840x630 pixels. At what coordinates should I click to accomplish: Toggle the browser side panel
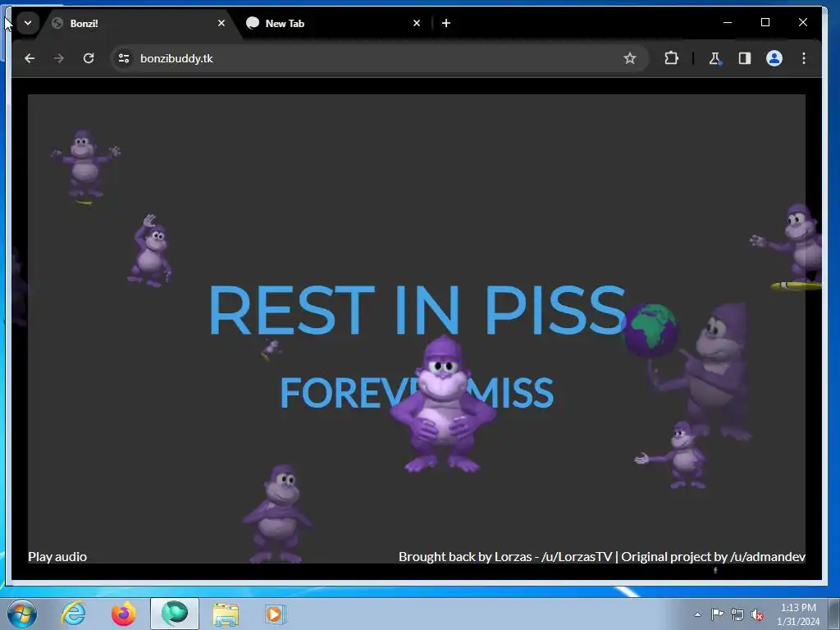pos(745,58)
